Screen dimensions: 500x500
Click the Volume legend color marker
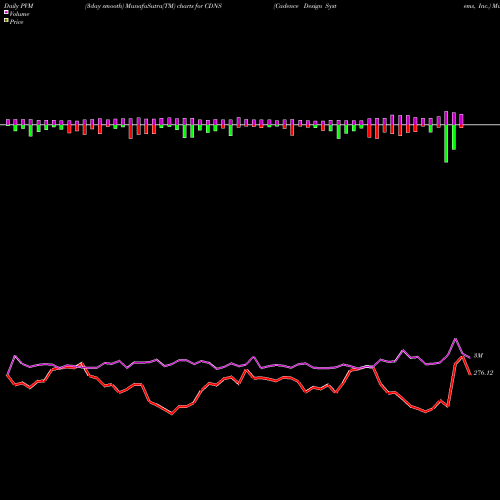[6, 12]
